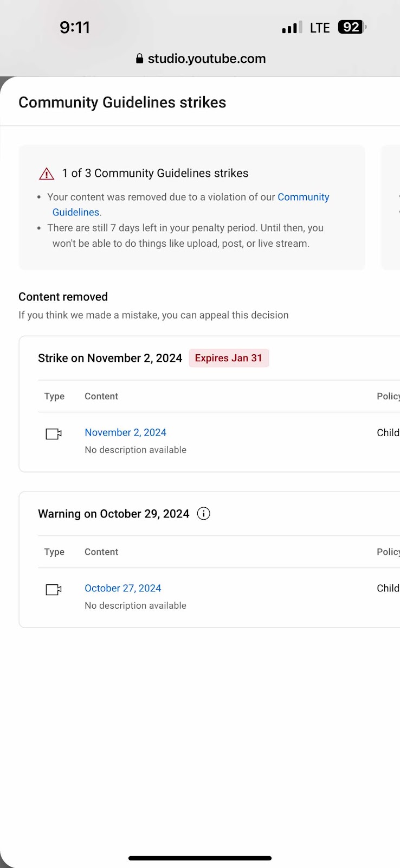This screenshot has width=400, height=868.
Task: Click the Policy column header in warning table
Action: [388, 552]
